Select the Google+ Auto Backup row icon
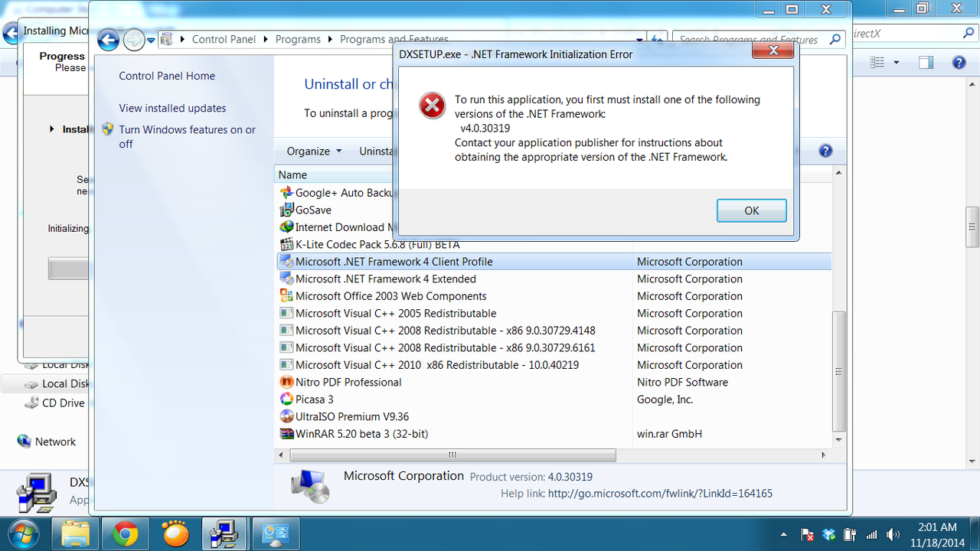Viewport: 980px width, 551px height. 286,193
